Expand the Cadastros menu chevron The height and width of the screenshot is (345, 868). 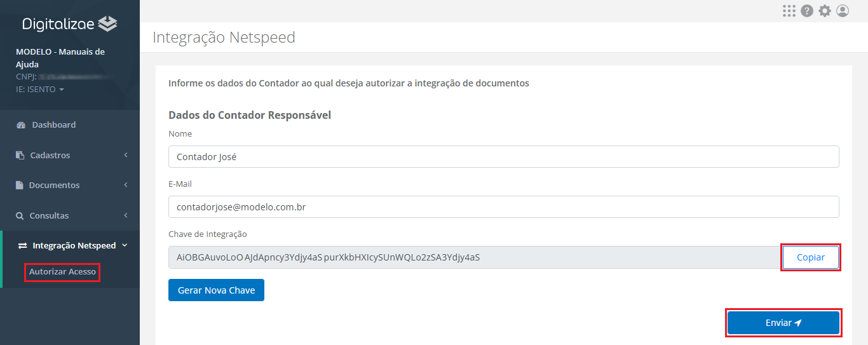pos(126,155)
